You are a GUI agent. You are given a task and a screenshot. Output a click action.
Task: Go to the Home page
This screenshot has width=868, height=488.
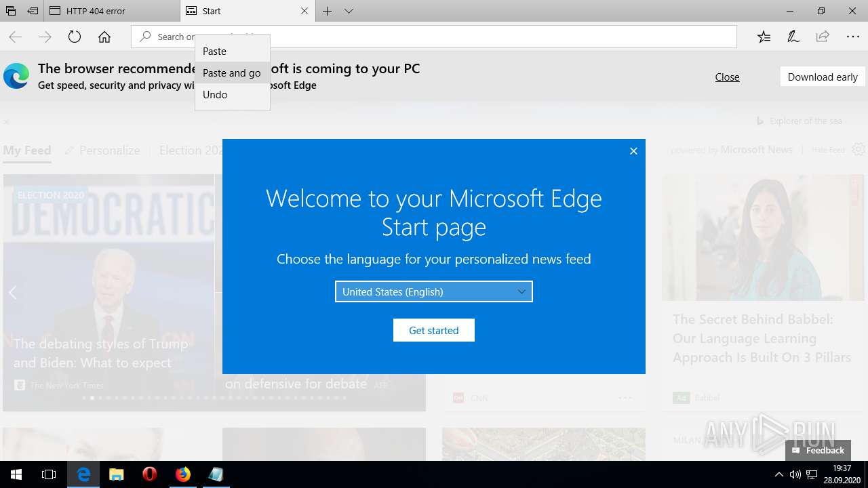pos(104,37)
